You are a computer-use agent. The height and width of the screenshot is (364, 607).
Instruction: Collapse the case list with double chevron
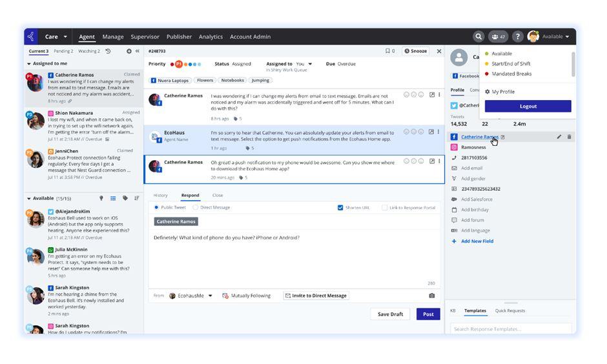coord(138,51)
